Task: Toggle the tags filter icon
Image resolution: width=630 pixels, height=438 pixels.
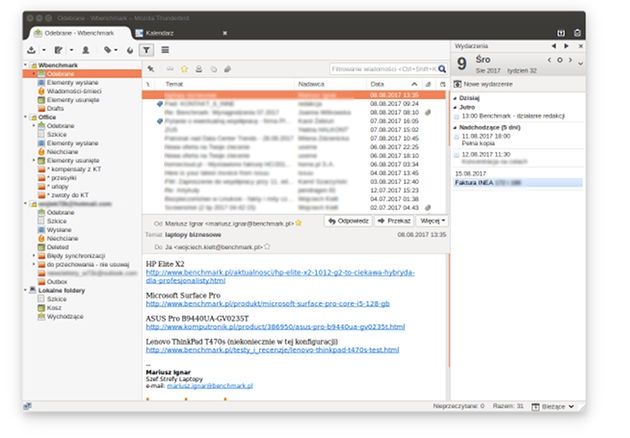Action: coord(213,69)
